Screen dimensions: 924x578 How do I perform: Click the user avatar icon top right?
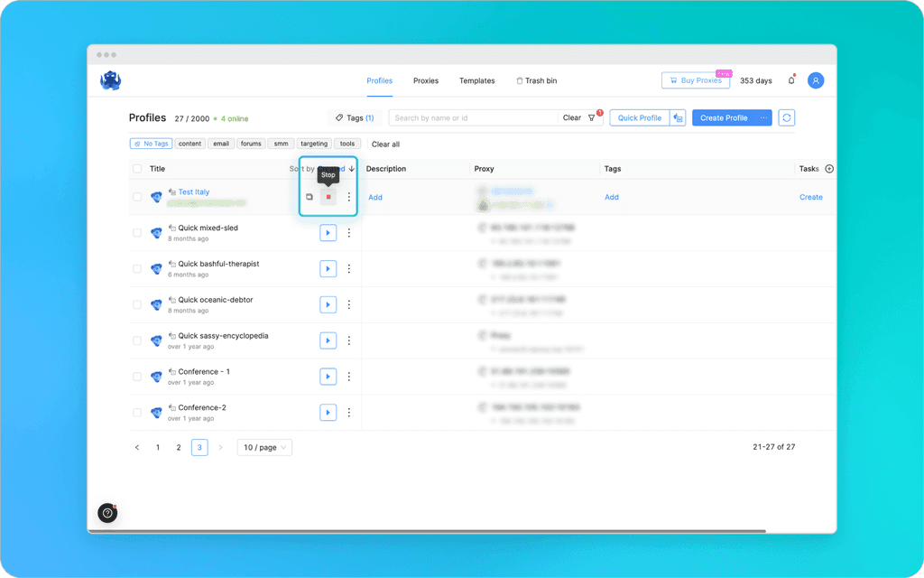coord(815,80)
